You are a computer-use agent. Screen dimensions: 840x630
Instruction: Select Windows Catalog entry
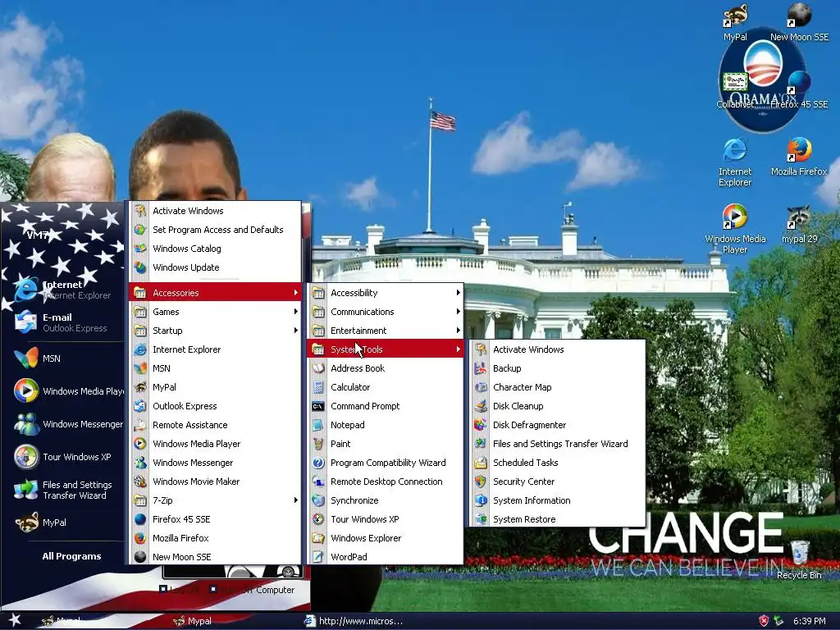tap(216, 248)
